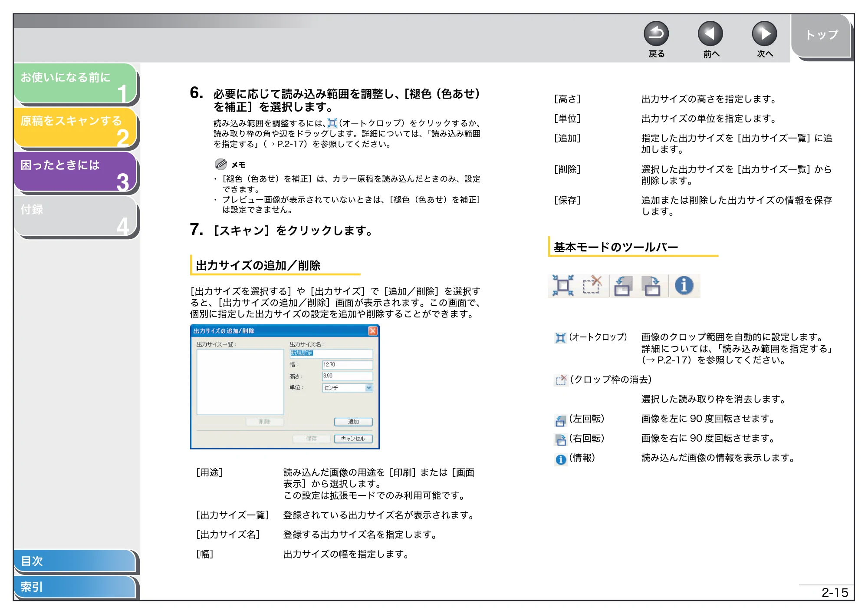Image resolution: width=868 pixels, height=614 pixels.
Task: Click the 出力サイズの追加／削除 section heading
Action: 258,265
